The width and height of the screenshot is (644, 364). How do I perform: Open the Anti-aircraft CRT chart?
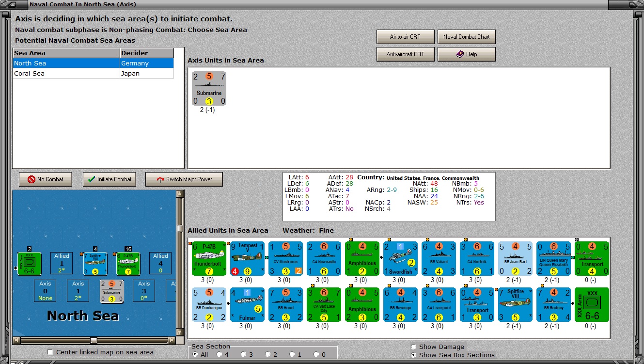(405, 54)
